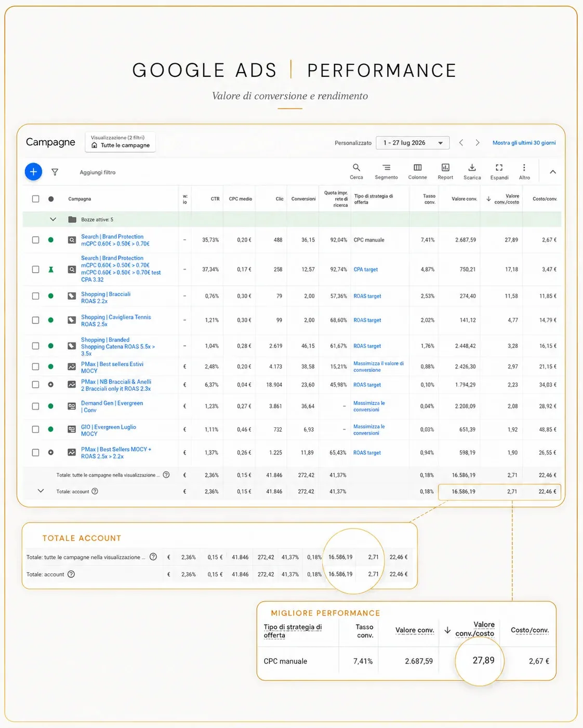
Task: Click Mostra gli ultimi 30 giorni link
Action: click(524, 143)
